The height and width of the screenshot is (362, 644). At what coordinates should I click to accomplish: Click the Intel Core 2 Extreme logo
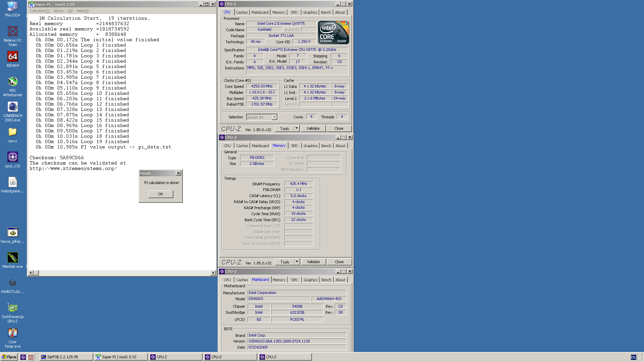(x=333, y=32)
